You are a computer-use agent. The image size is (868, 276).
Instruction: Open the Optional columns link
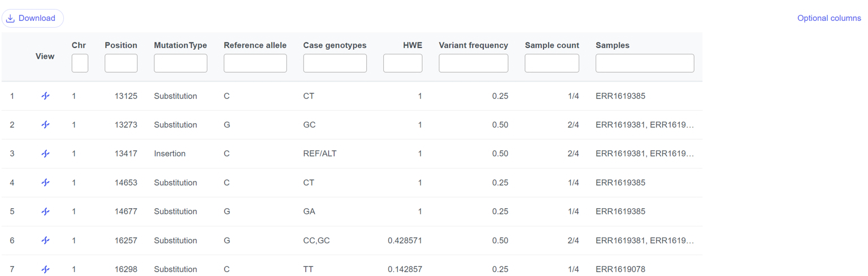click(828, 18)
